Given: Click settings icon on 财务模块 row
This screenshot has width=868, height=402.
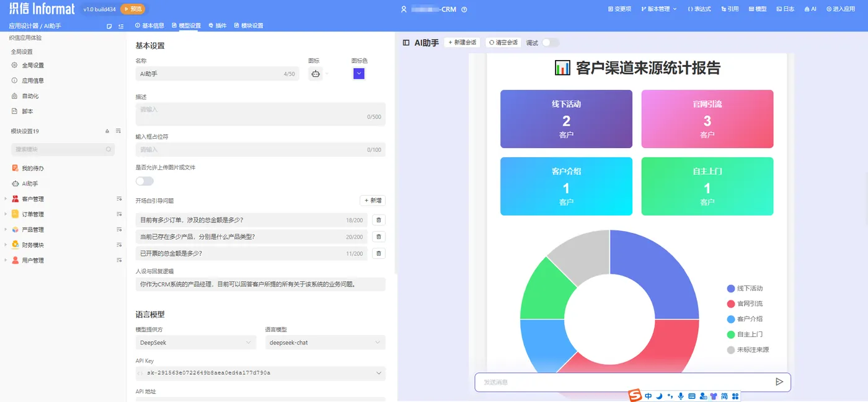Looking at the screenshot, I should click(x=119, y=245).
